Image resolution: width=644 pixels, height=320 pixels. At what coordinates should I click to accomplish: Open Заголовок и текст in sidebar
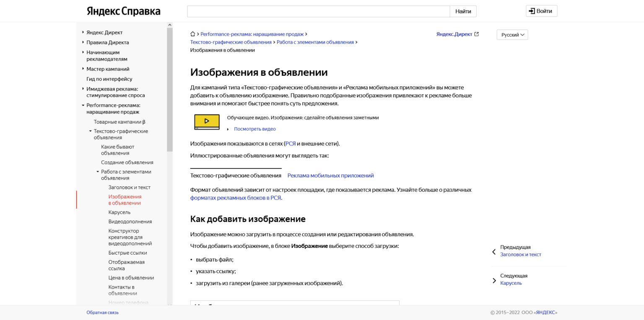click(129, 187)
